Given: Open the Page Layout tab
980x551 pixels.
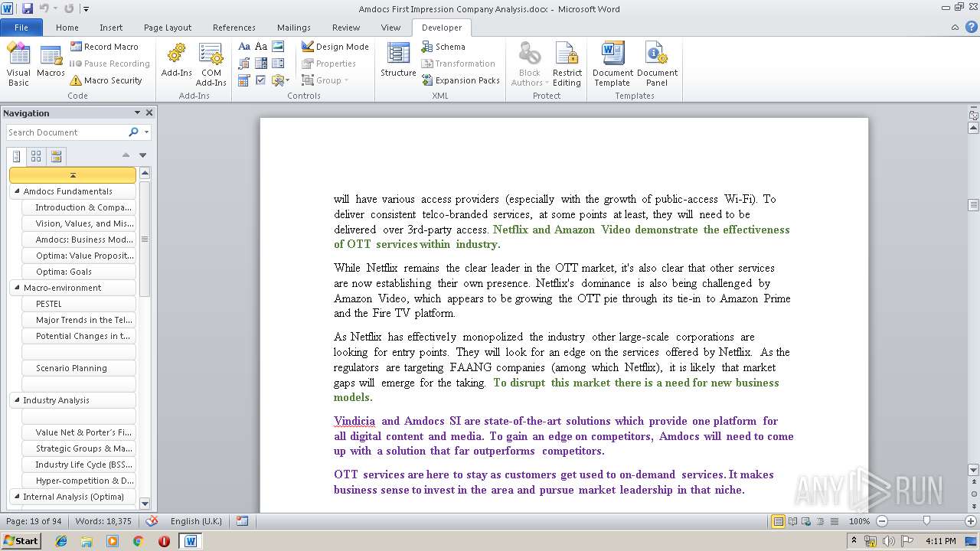Looking at the screenshot, I should click(x=168, y=27).
